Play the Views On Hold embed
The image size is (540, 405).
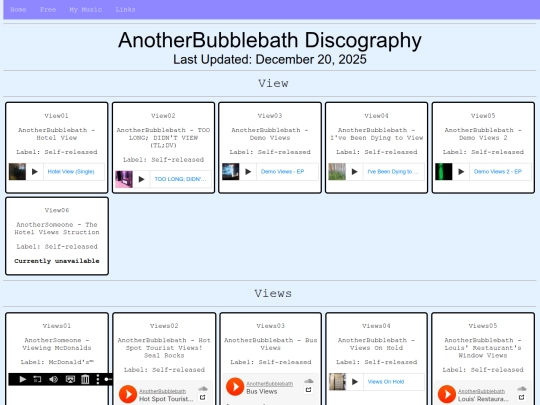click(355, 382)
